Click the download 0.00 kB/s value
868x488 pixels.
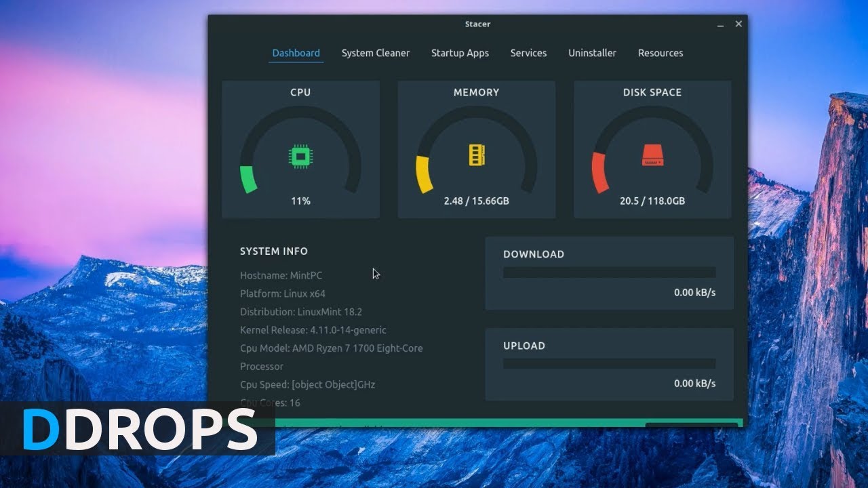[x=694, y=292]
